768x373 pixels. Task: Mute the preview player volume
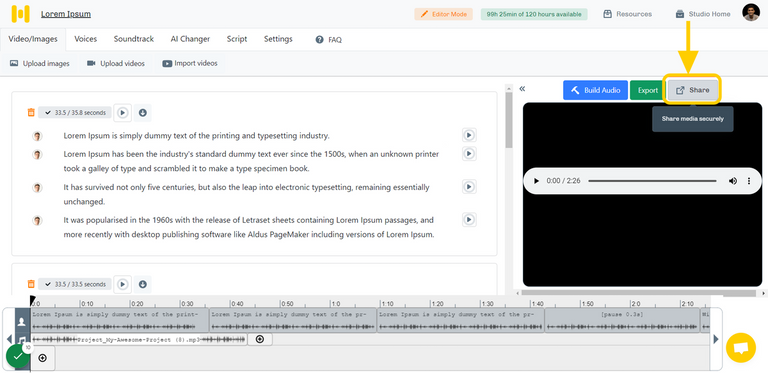pos(733,181)
